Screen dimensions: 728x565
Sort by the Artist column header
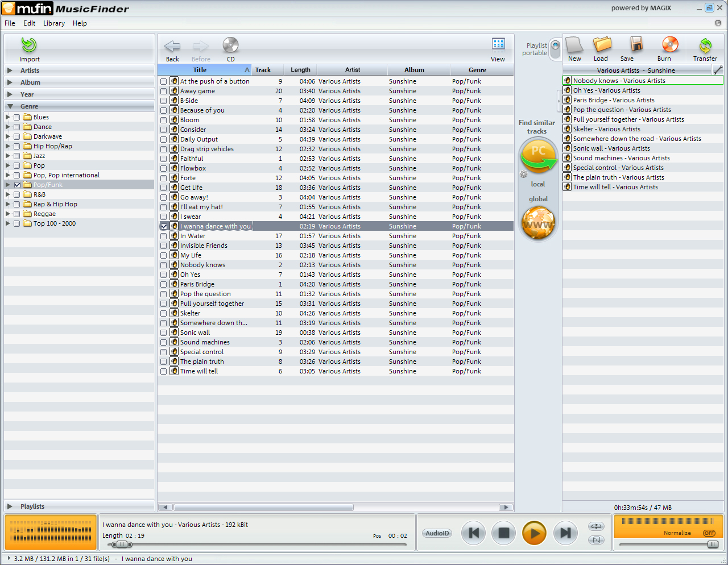coord(352,70)
